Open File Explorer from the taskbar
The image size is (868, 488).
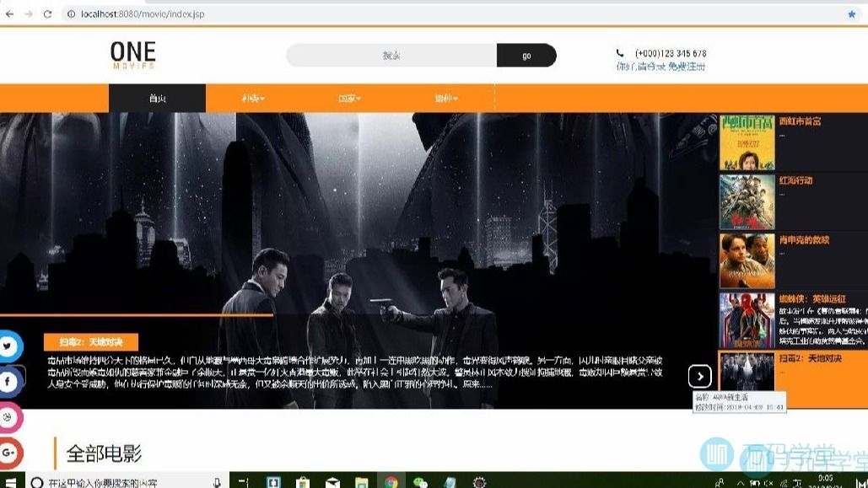pos(362,482)
